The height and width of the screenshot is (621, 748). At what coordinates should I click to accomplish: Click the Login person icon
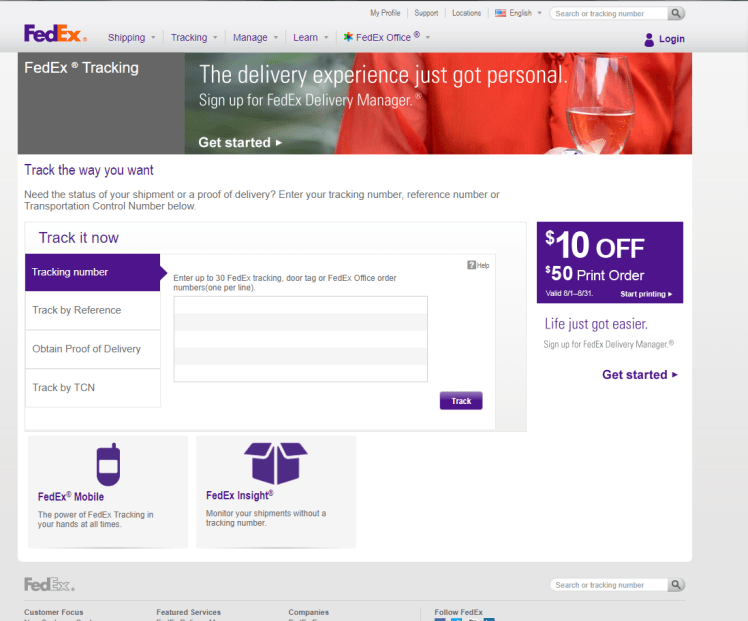pos(649,39)
